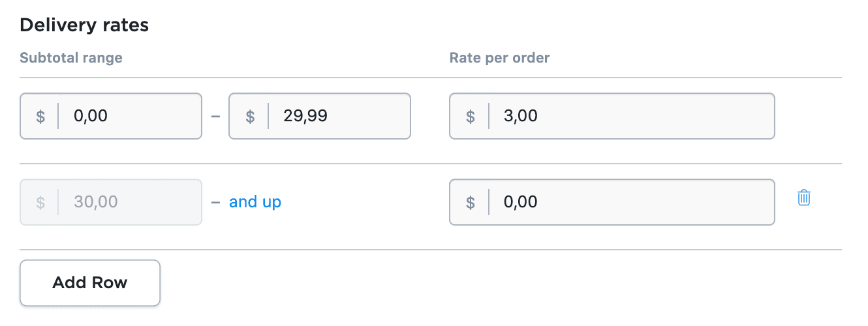Delete the 30,00 and up rate row
This screenshot has width=868, height=326.
coord(804,198)
